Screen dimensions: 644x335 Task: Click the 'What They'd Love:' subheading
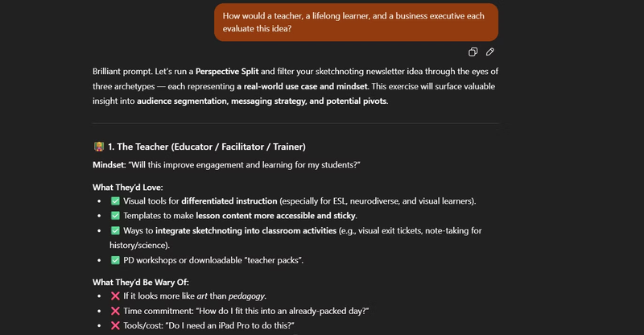coord(127,187)
